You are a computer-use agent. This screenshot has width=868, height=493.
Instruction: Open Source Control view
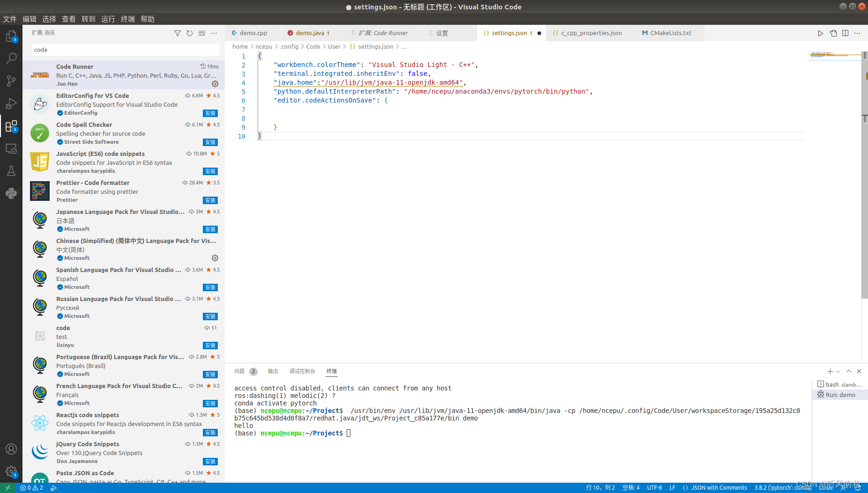click(11, 81)
